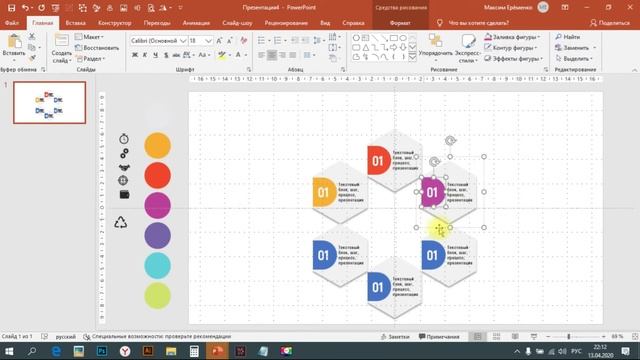Click the Cut scissors icon
Screen dimensions: 640x360
32,36
